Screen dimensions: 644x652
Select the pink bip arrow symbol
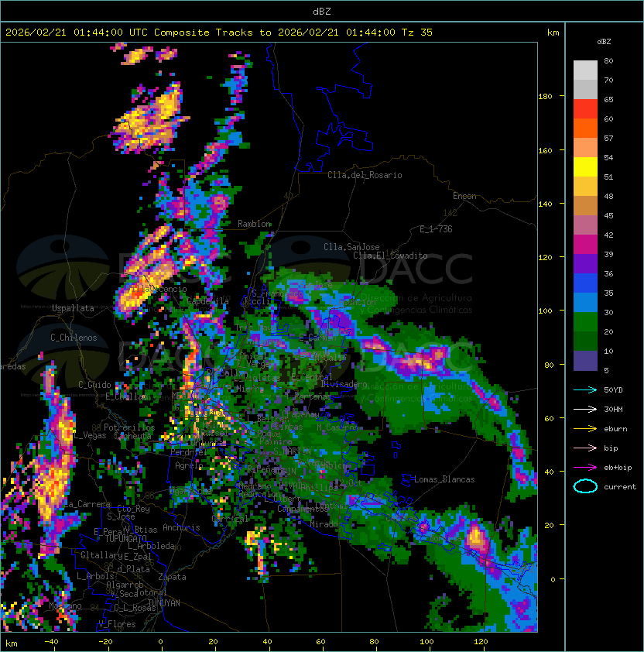pos(585,448)
